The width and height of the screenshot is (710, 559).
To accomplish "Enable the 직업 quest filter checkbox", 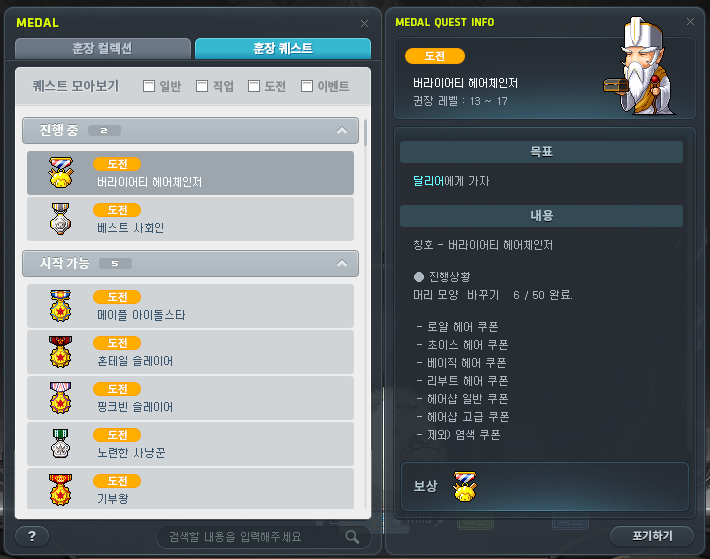I will (x=202, y=86).
